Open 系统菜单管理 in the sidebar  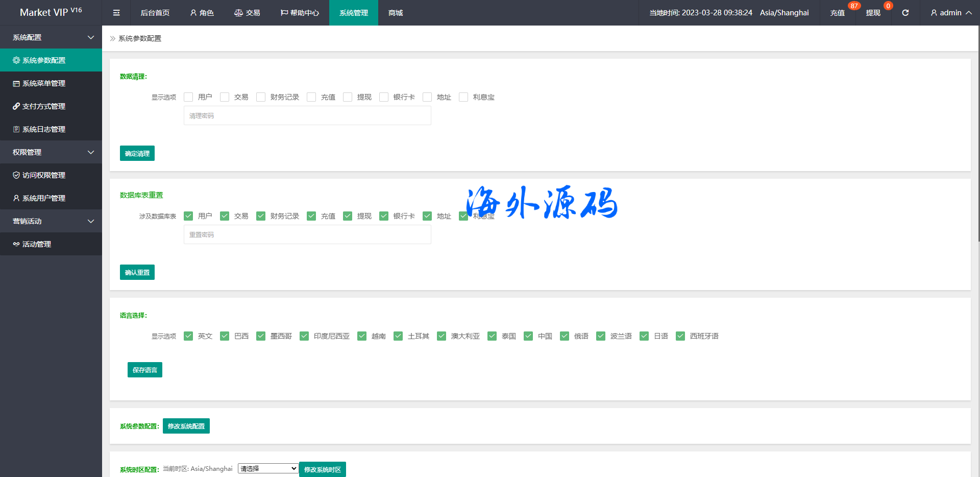tap(44, 83)
